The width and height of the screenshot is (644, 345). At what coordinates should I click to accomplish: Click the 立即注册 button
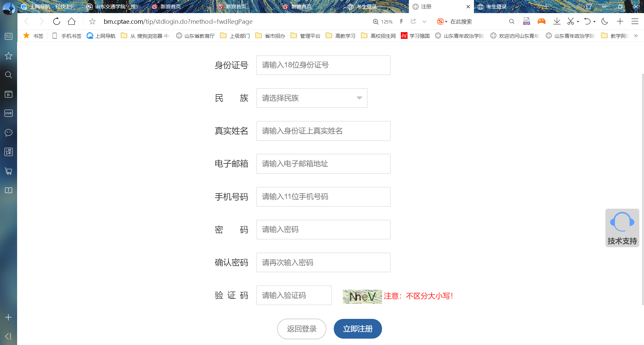click(x=358, y=329)
